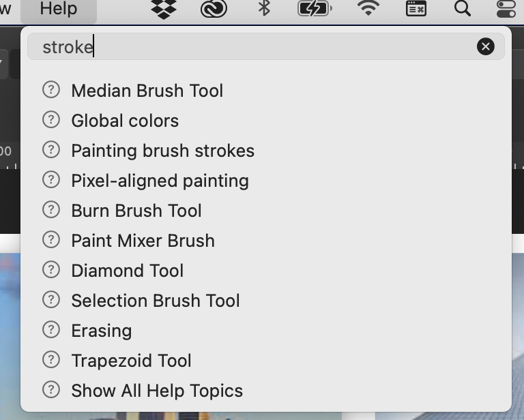
Task: Open the Bluetooth status menu
Action: pos(264,8)
